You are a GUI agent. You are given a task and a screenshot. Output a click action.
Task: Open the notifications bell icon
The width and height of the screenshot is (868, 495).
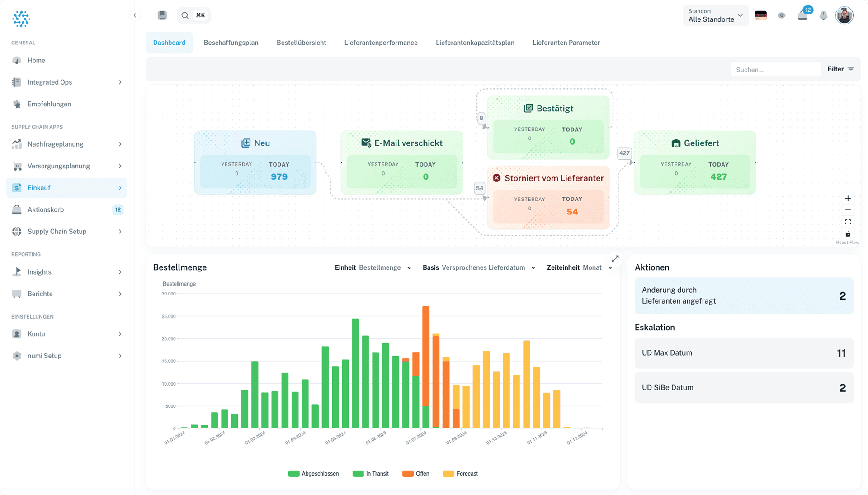(x=823, y=15)
